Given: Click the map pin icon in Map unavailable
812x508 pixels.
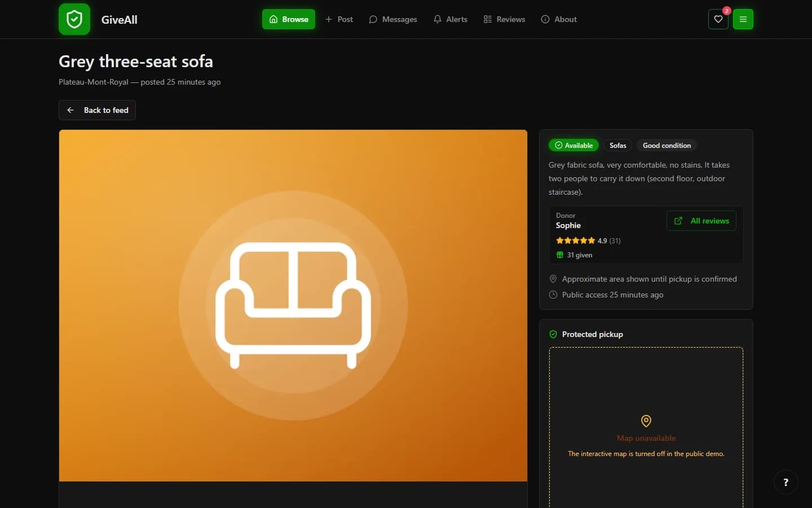Looking at the screenshot, I should (646, 421).
